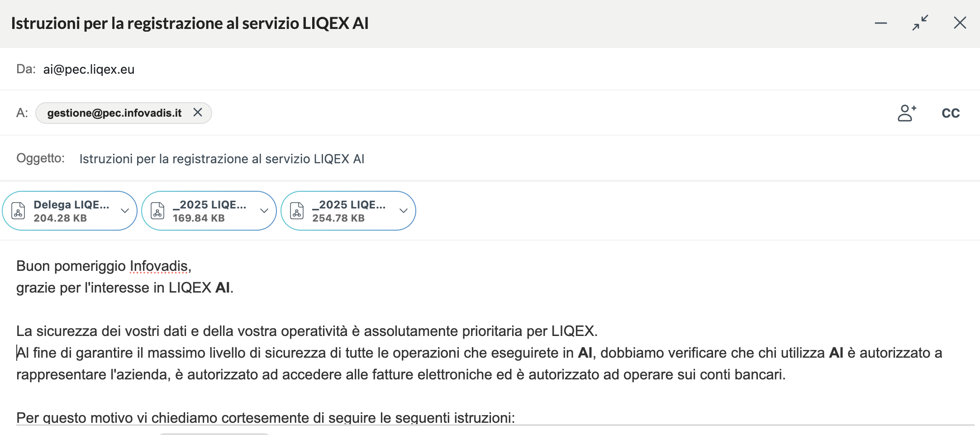The height and width of the screenshot is (435, 980).
Task: Click into the Oggetto subject field
Action: coord(222,159)
